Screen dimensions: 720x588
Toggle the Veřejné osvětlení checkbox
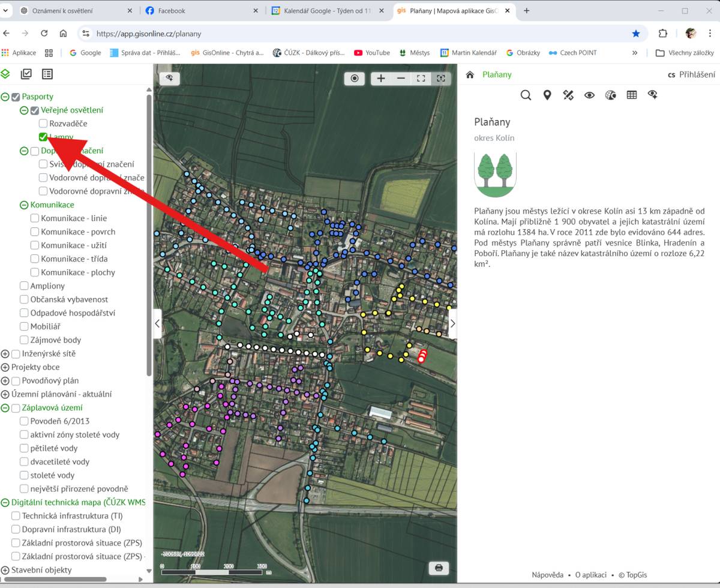(x=35, y=110)
